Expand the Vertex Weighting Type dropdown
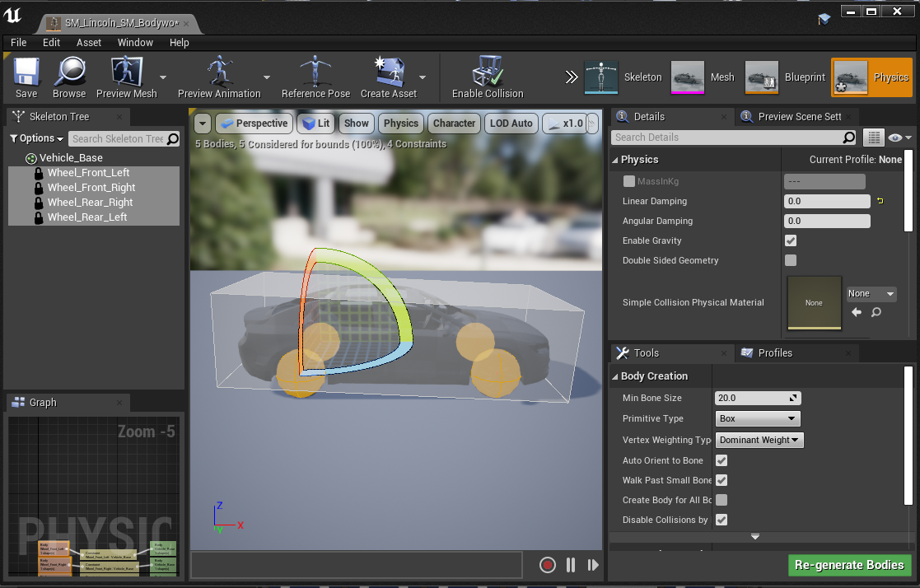The image size is (920, 588). [x=759, y=440]
